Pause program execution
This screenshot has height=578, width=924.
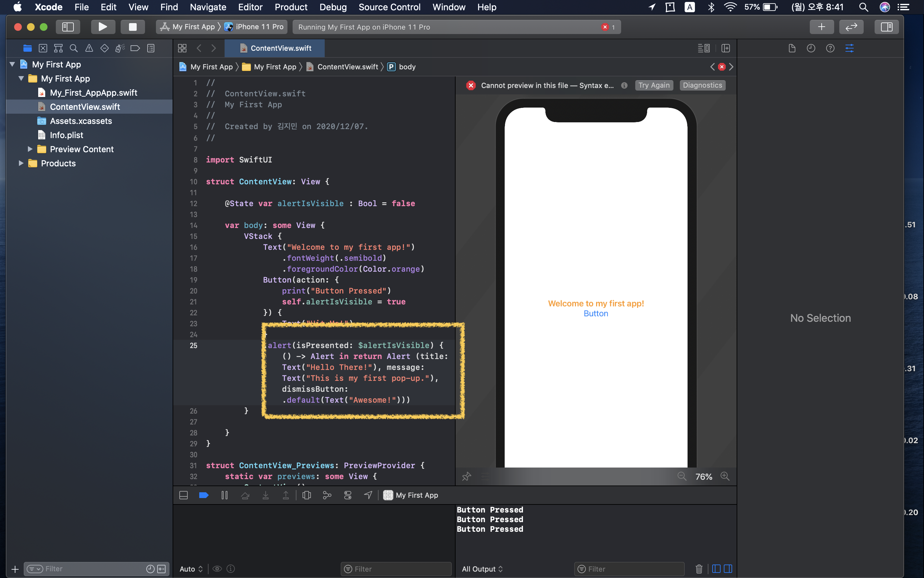point(225,495)
